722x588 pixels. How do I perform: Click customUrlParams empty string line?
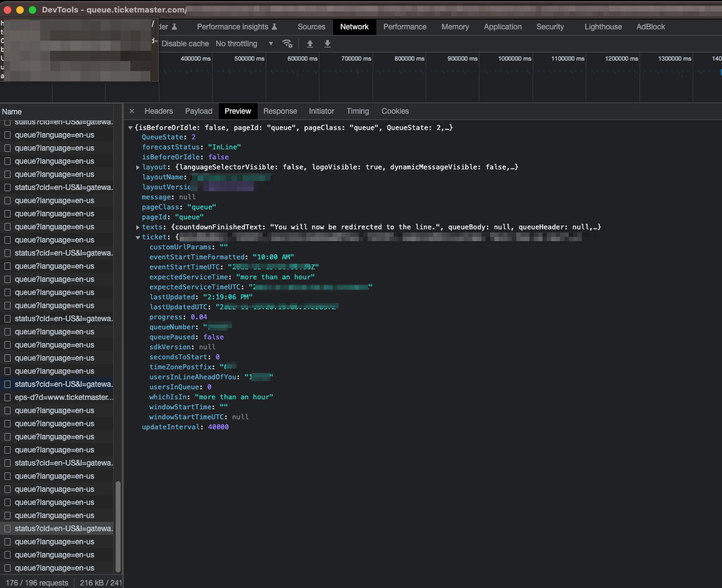188,247
